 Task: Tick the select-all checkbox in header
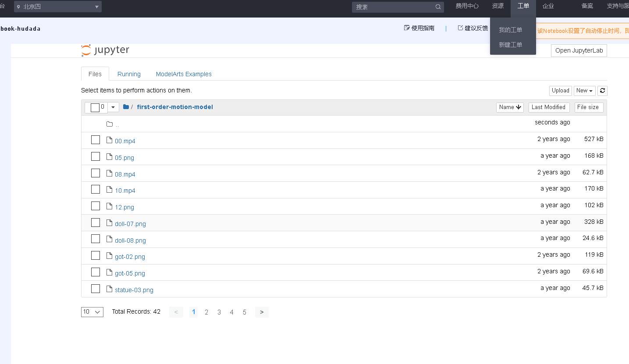pos(95,107)
